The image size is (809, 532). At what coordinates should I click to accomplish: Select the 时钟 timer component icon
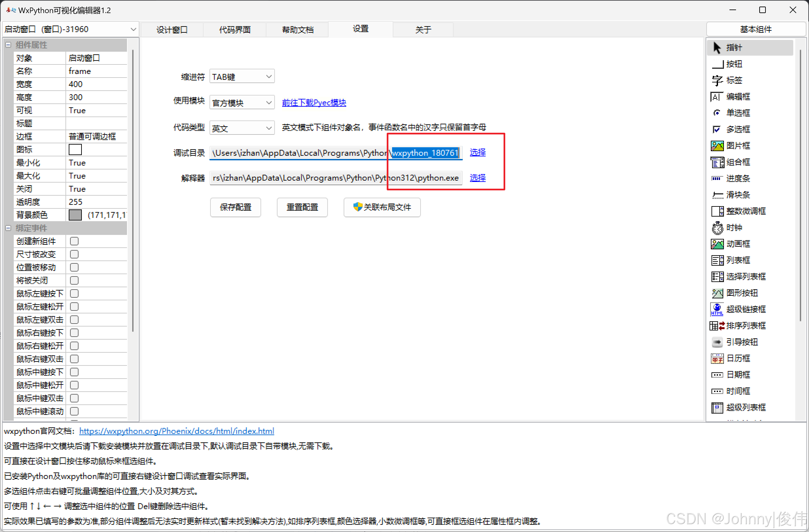[x=717, y=228]
